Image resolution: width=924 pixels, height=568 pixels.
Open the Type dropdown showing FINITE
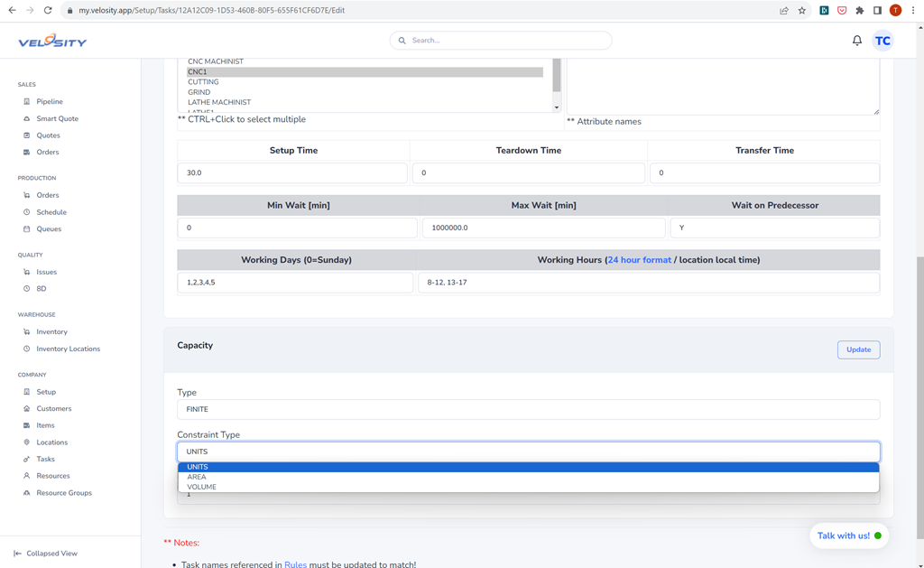click(528, 409)
